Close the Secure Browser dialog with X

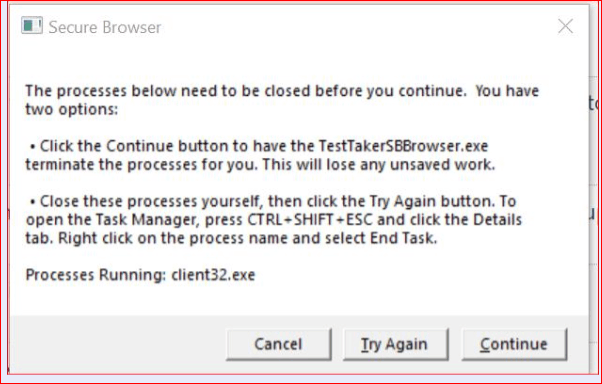coord(565,26)
